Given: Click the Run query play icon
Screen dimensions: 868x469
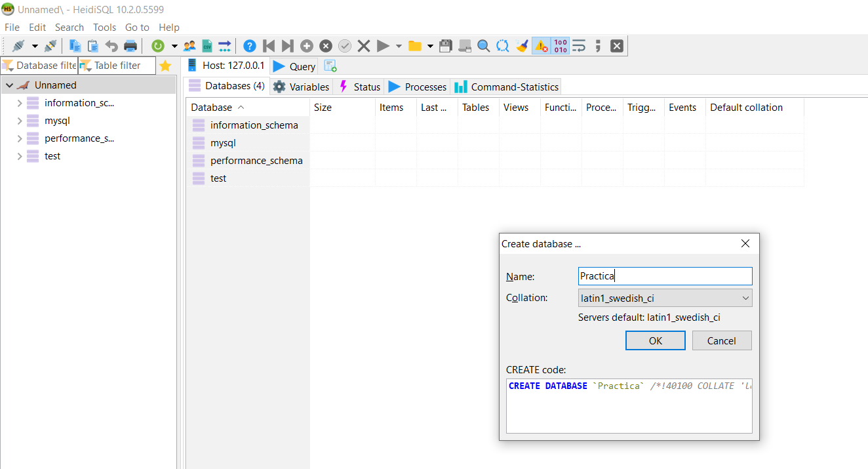Looking at the screenshot, I should pyautogui.click(x=383, y=46).
